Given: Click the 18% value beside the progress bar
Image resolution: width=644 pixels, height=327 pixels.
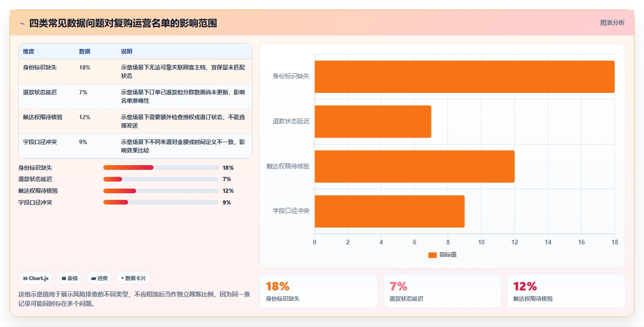Looking at the screenshot, I should (228, 168).
